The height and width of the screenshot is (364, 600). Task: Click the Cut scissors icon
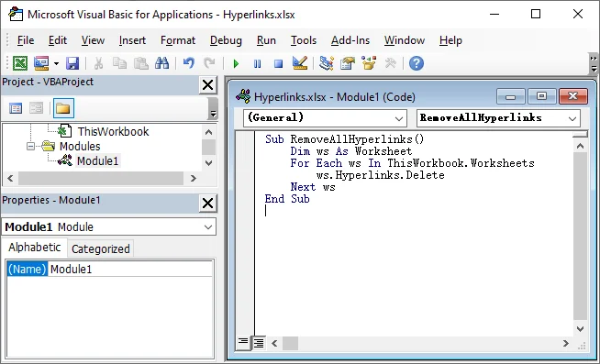coord(98,63)
